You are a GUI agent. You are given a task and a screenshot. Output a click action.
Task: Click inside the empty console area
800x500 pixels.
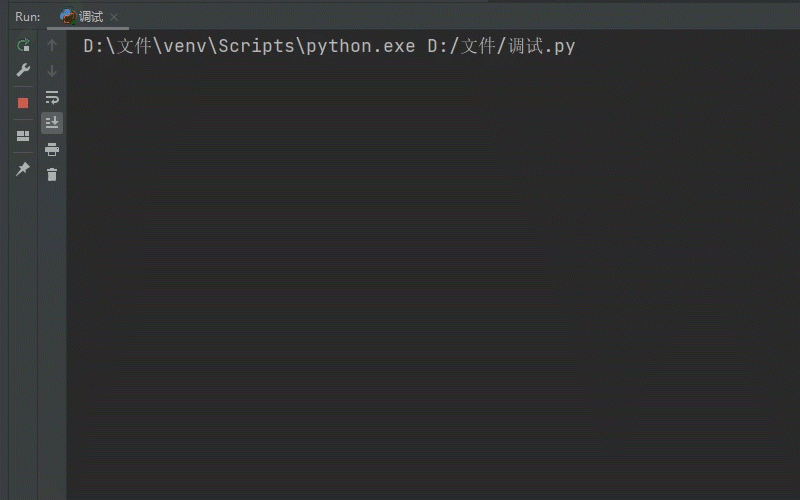(430, 280)
